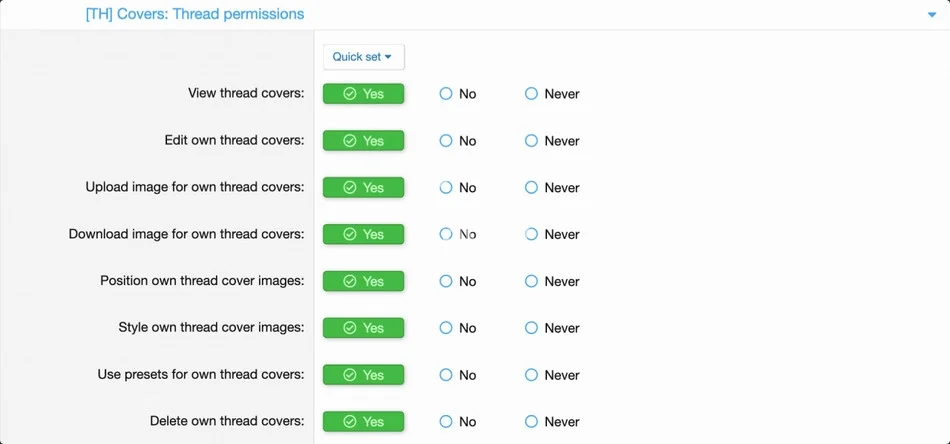Screen dimensions: 950x444
Task: Select Yes for Position own thread cover images
Action: pyautogui.click(x=364, y=281)
